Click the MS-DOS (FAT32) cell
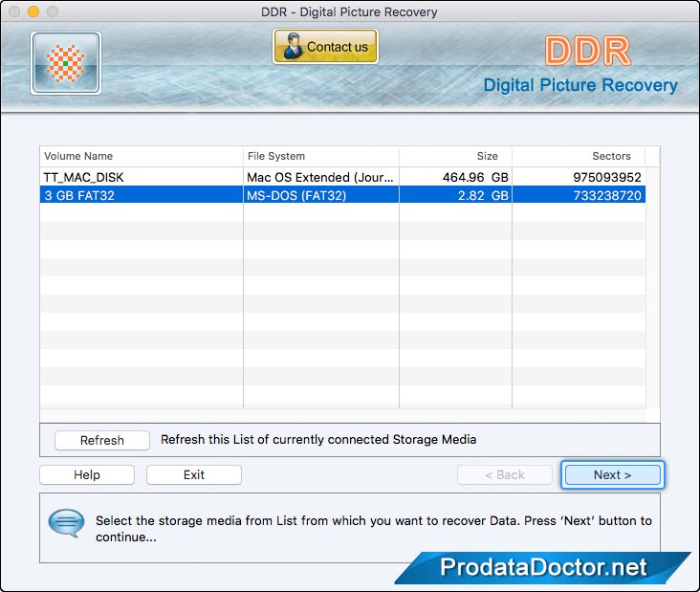This screenshot has width=700, height=592. tap(321, 195)
